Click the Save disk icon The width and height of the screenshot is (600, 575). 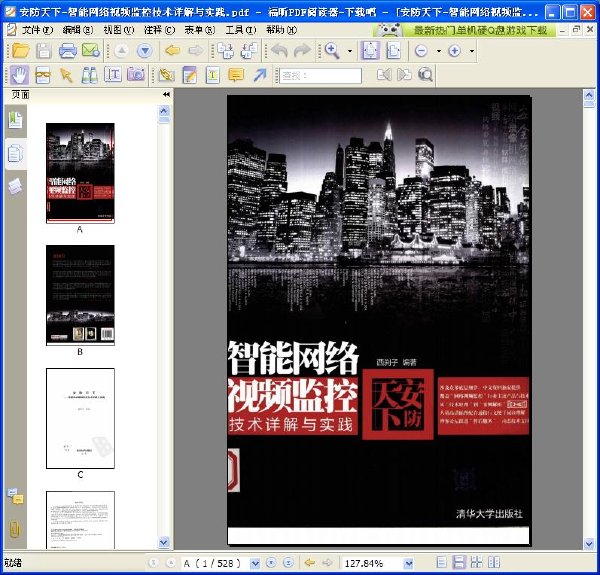[x=44, y=50]
